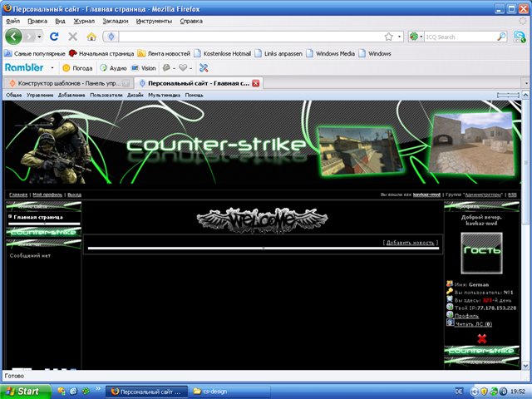Open the Общее admin bar menu

pos(14,95)
